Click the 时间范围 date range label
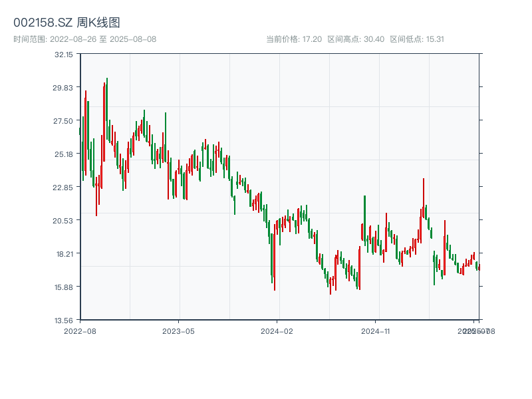The image size is (532, 399). click(84, 39)
